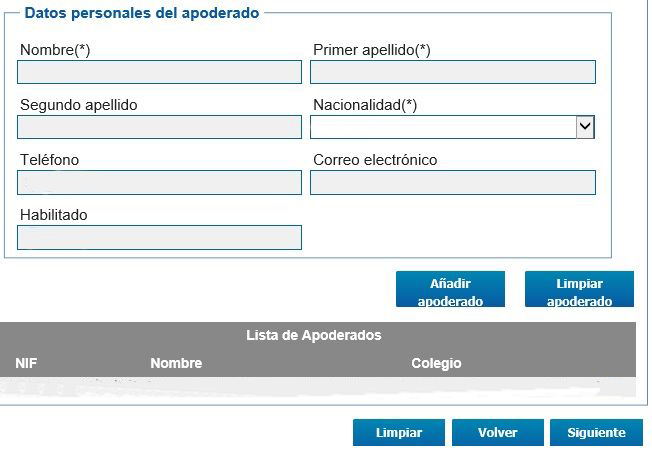Select the Teléfono input field

coord(160,182)
